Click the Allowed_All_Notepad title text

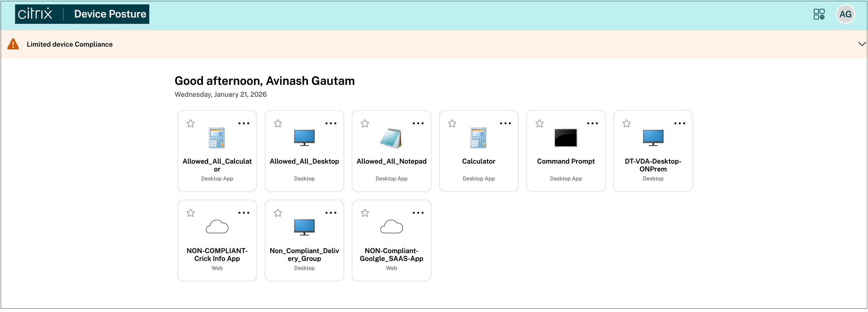tap(391, 161)
